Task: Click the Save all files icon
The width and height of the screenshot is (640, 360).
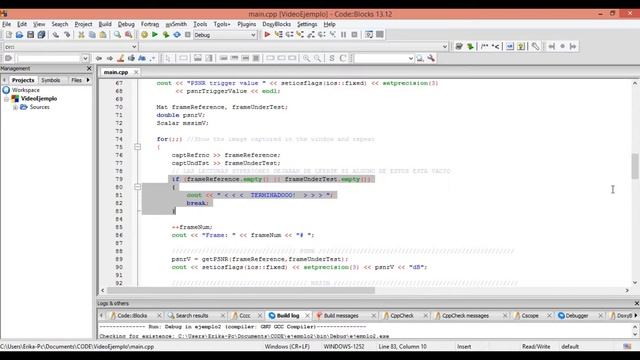Action: click(x=41, y=35)
